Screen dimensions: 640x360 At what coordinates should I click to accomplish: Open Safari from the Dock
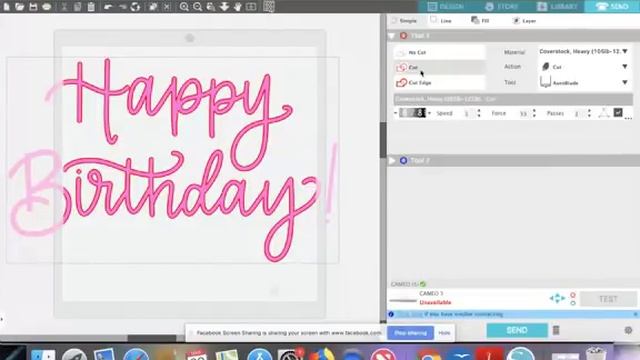point(136,354)
